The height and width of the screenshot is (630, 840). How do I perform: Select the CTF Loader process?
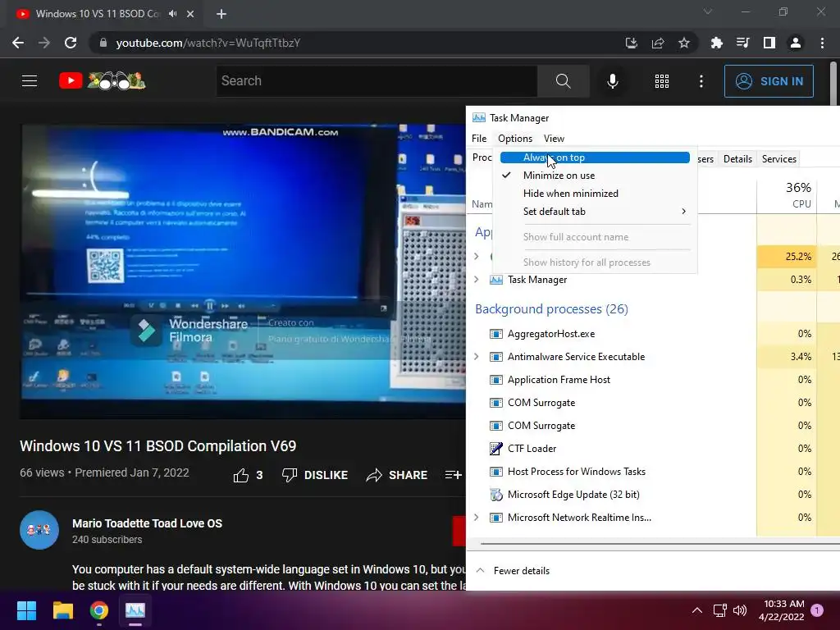click(x=532, y=449)
